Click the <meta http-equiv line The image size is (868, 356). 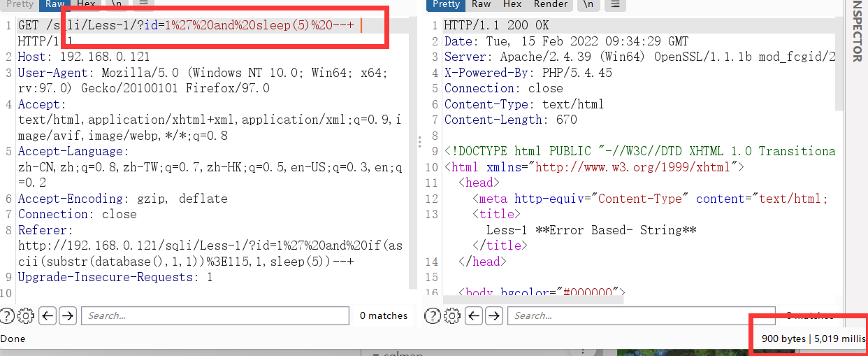click(x=650, y=199)
